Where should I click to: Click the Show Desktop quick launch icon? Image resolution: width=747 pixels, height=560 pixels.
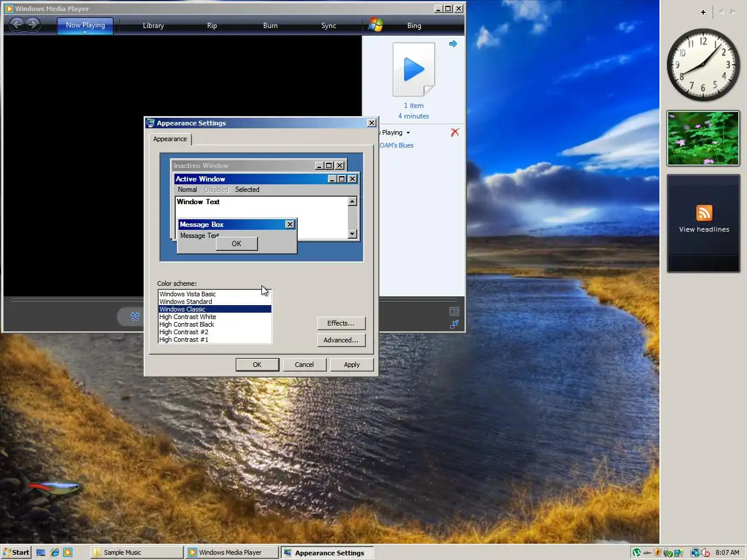41,552
